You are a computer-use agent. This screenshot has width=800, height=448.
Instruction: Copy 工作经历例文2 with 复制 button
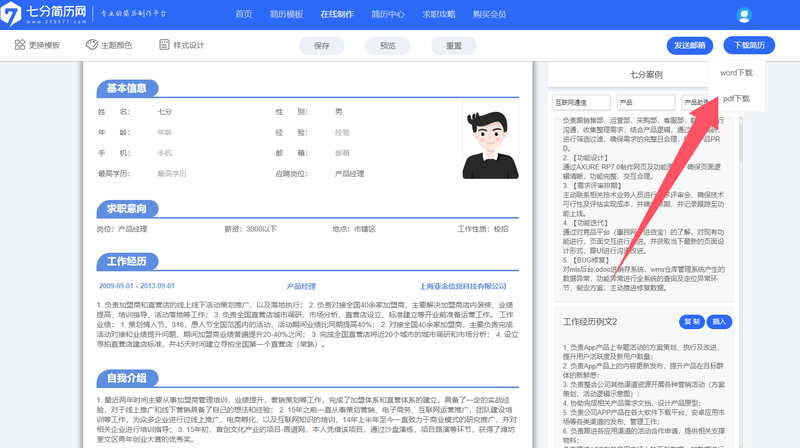(692, 321)
